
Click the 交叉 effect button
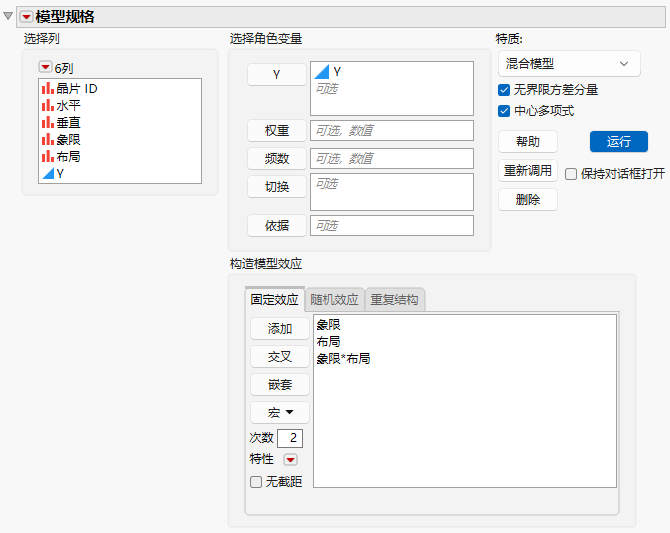click(x=280, y=356)
